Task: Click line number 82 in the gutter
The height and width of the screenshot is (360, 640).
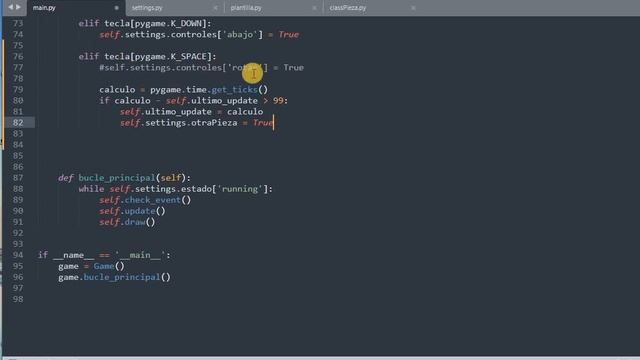Action: pos(18,122)
